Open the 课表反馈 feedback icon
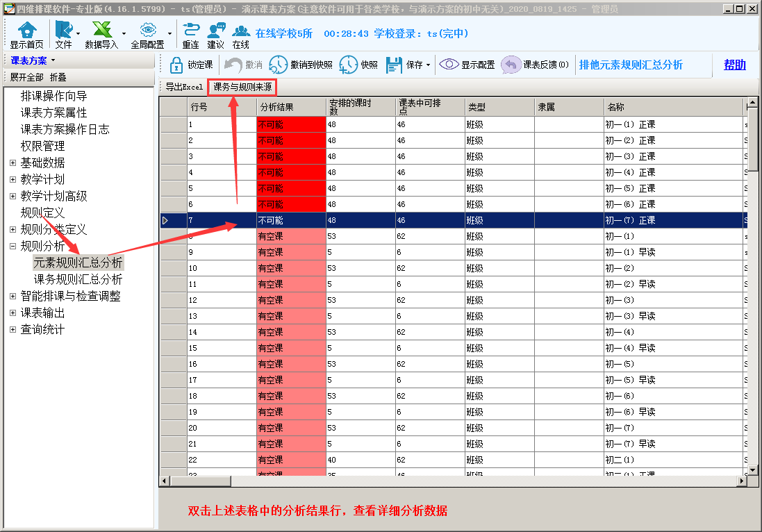This screenshot has width=762, height=532. coord(511,65)
